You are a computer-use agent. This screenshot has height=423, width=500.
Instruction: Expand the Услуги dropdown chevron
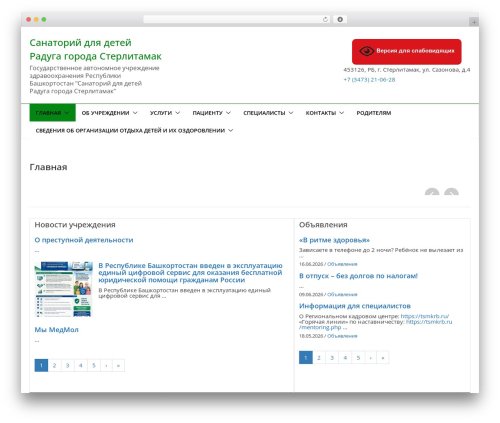178,113
